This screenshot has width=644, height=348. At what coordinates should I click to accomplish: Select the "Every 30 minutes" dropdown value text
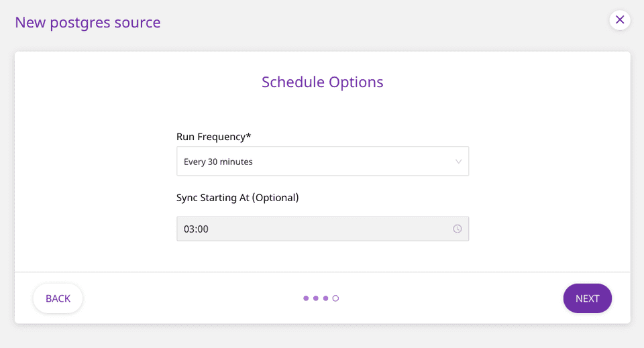click(218, 162)
